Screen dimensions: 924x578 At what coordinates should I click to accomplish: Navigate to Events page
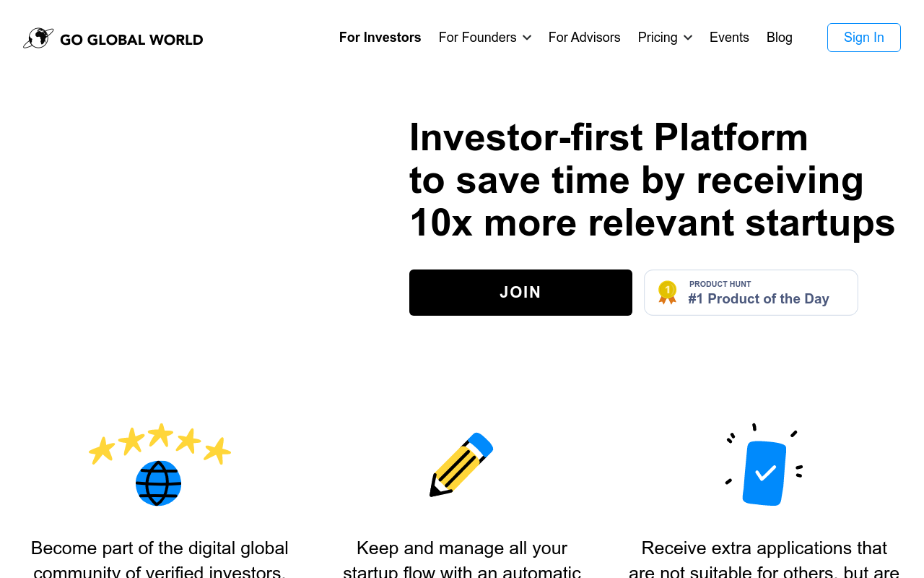coord(729,38)
